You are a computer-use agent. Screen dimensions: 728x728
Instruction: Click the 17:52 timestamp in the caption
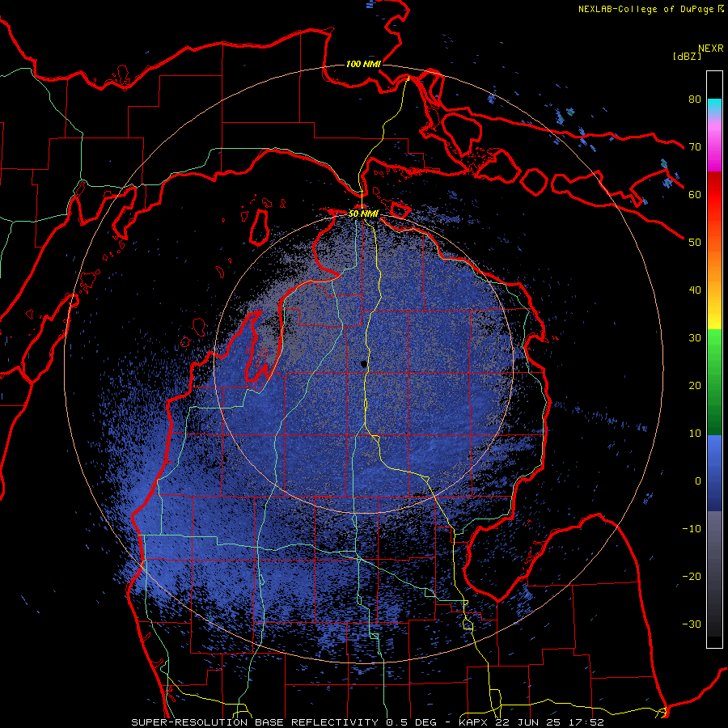click(x=586, y=722)
